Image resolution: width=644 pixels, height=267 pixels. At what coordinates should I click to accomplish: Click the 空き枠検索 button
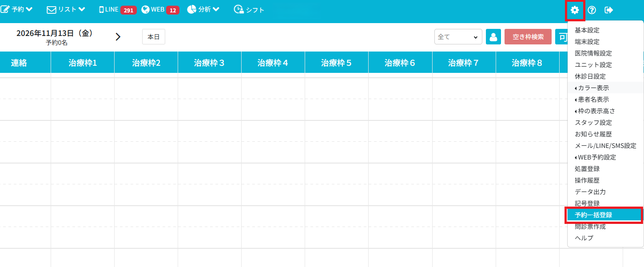point(528,37)
